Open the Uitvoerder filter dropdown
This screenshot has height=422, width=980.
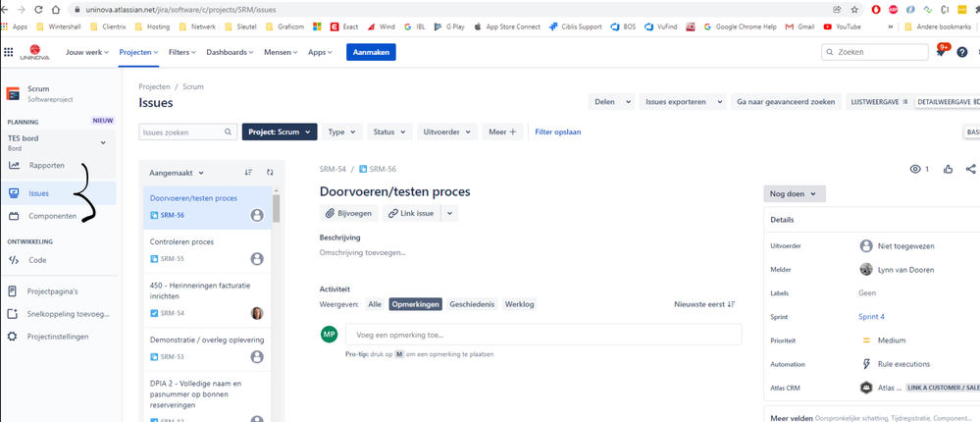tap(447, 132)
